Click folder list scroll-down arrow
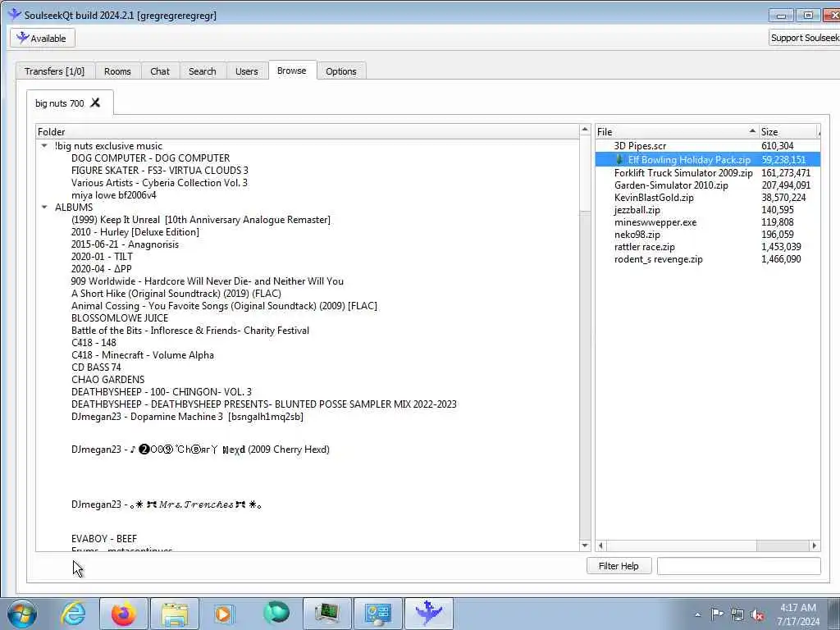840x630 pixels. (584, 546)
